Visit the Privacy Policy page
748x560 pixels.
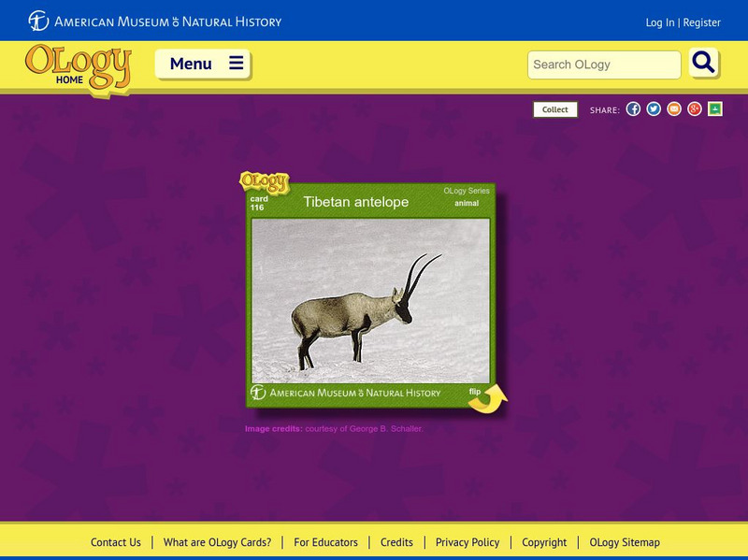tap(467, 542)
